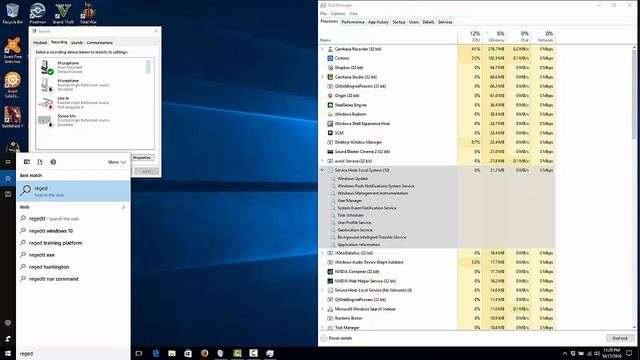Click the search box containing 'reged'
This screenshot has height=360, width=640.
click(73, 353)
